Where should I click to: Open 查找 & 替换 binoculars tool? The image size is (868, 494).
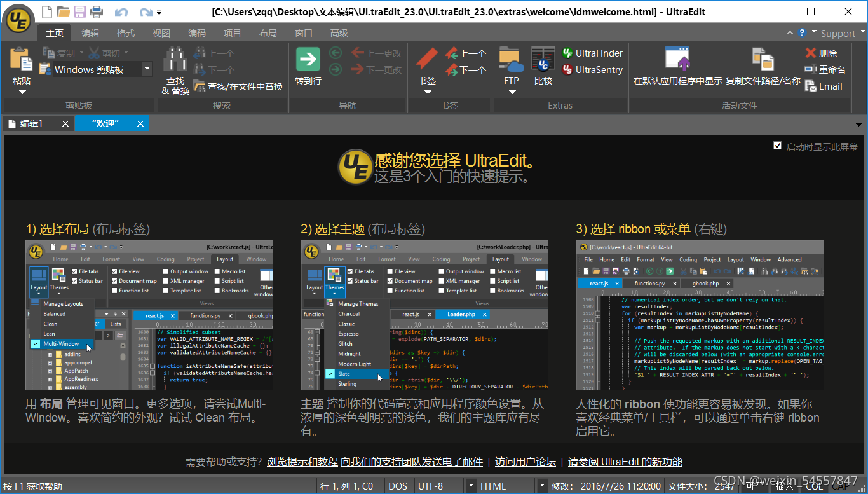click(175, 70)
